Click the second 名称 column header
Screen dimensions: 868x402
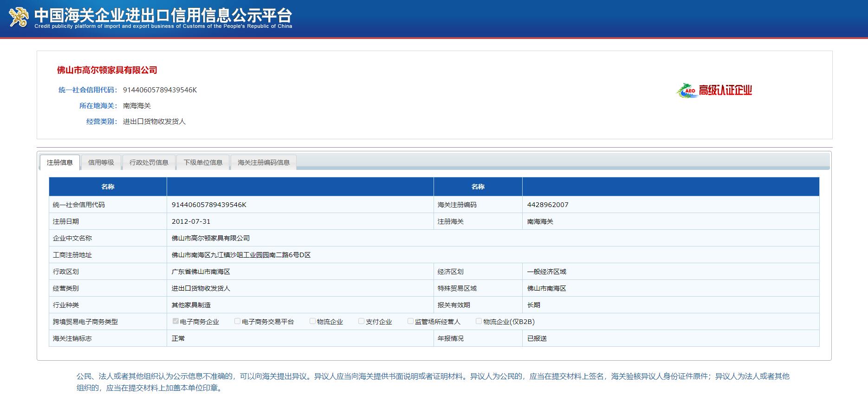pyautogui.click(x=478, y=187)
